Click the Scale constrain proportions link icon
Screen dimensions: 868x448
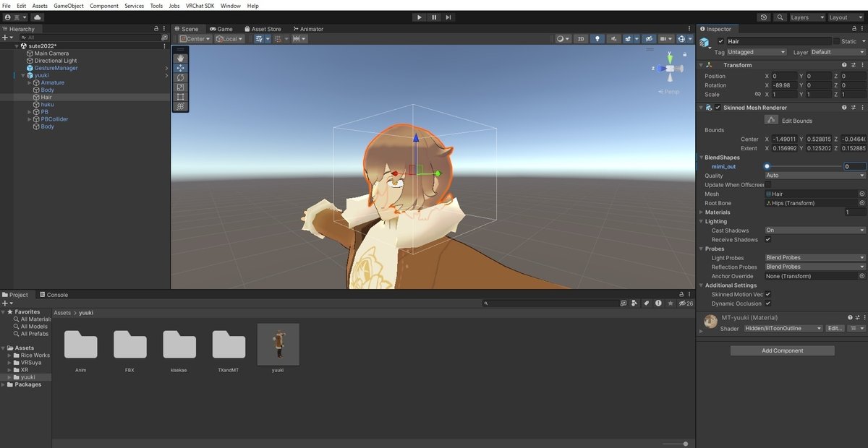coord(757,95)
